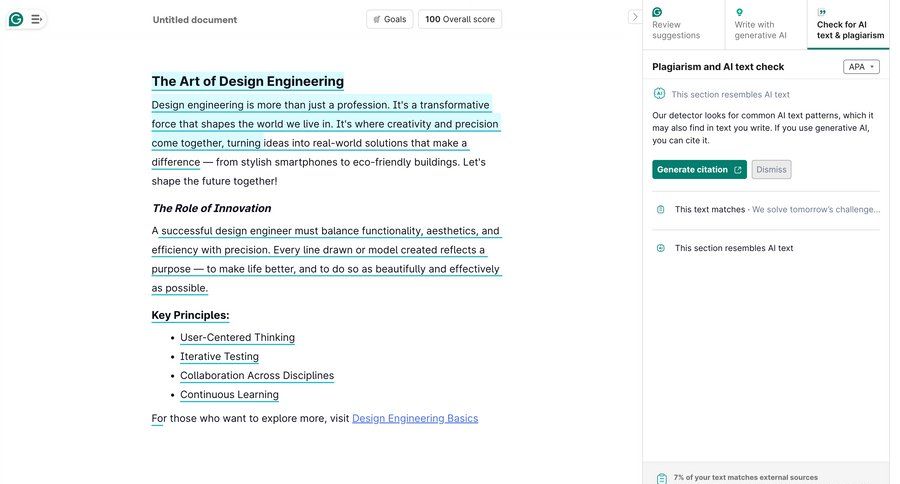Click the 'User-Centered Thinking' bullet
900x484 pixels.
pyautogui.click(x=237, y=338)
